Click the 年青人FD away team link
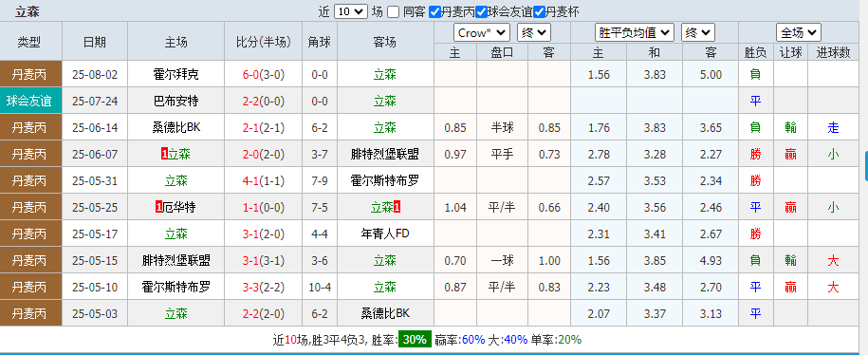This screenshot has width=868, height=355. (385, 234)
